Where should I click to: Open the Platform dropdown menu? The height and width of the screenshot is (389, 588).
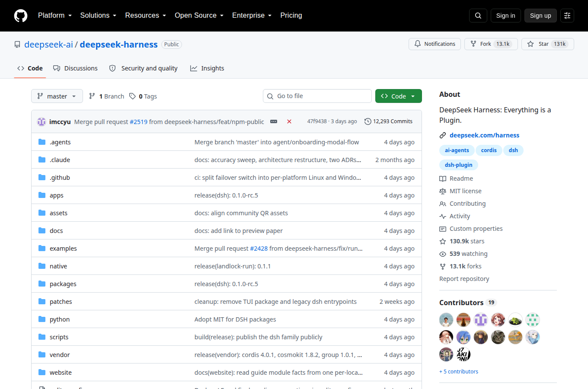[x=55, y=16]
